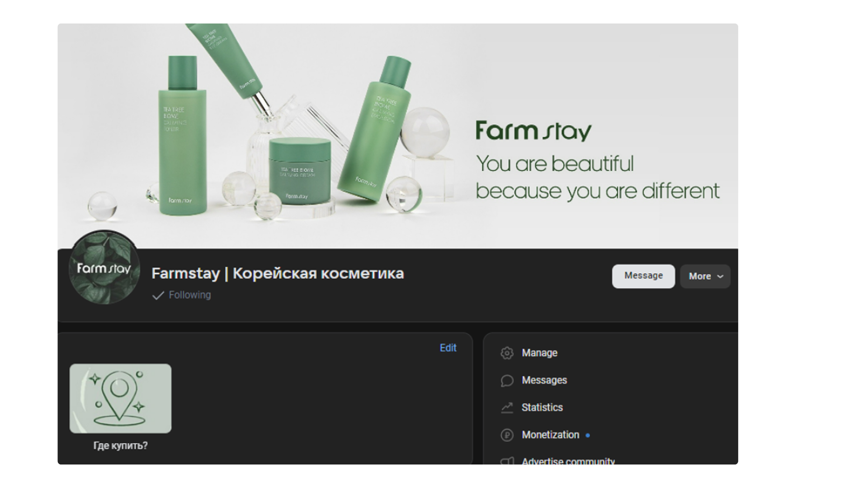
Task: Click the Message button
Action: pyautogui.click(x=643, y=276)
